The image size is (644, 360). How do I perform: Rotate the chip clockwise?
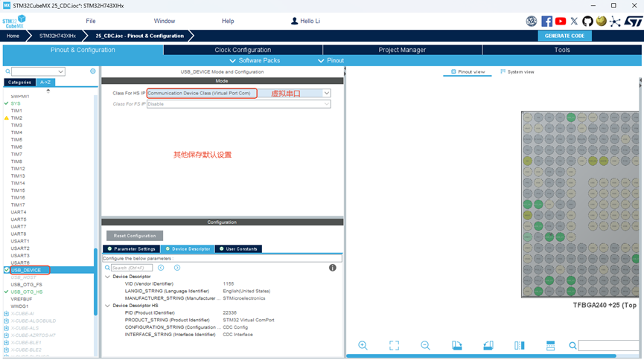point(456,345)
